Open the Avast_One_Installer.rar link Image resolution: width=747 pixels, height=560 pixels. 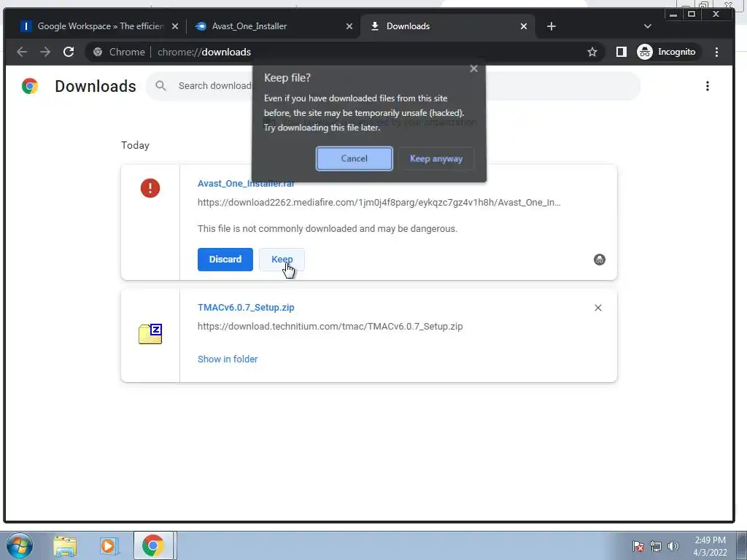point(246,183)
